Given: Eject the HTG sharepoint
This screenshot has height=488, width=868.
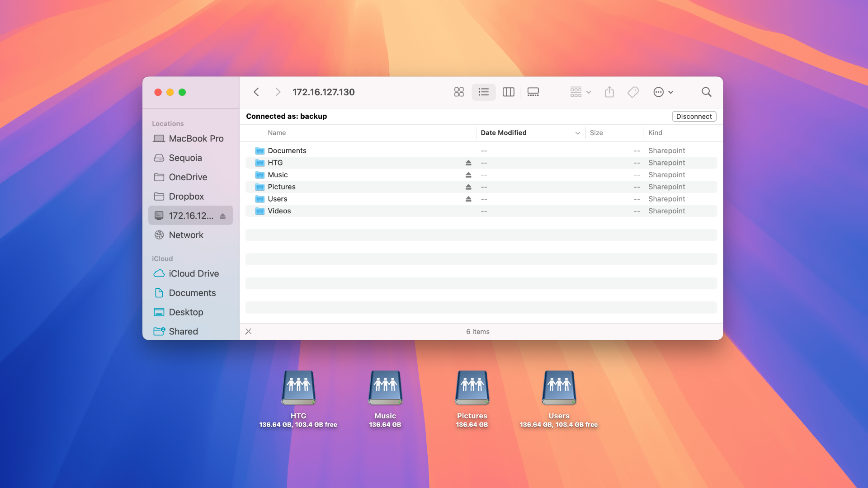Looking at the screenshot, I should (468, 162).
